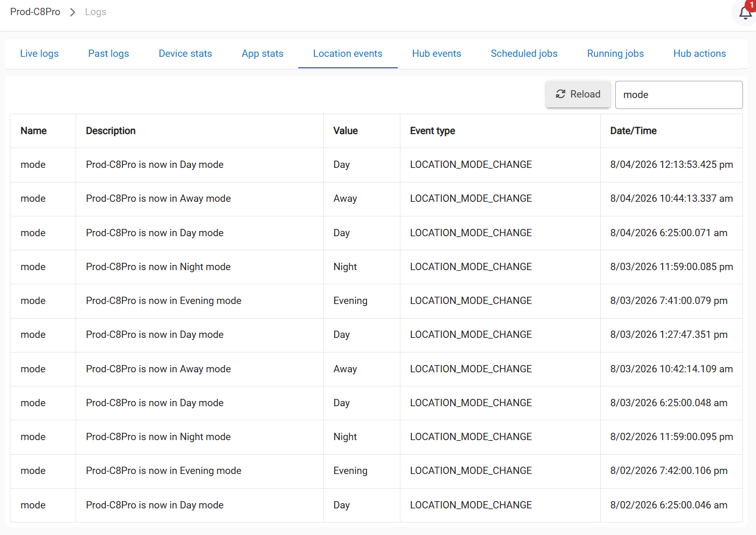Click Evening value in the 8/03/2026 row
This screenshot has width=756, height=535.
pyautogui.click(x=350, y=301)
